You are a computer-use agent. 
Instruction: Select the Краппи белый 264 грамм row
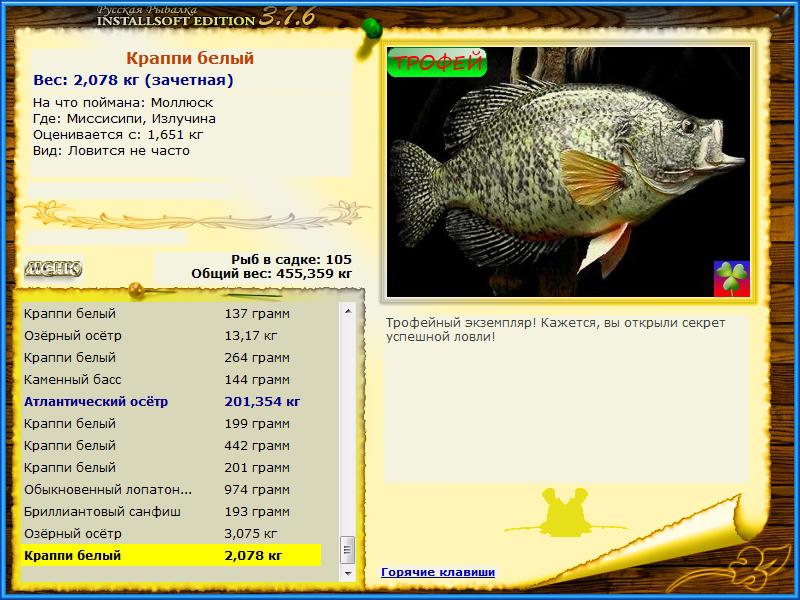click(172, 357)
